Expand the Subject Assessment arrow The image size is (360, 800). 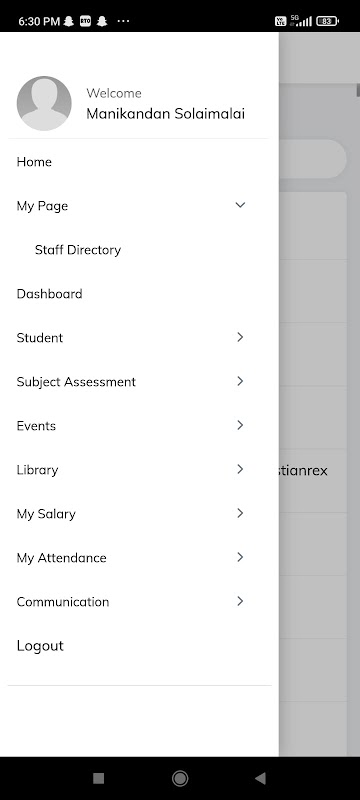[x=240, y=381]
